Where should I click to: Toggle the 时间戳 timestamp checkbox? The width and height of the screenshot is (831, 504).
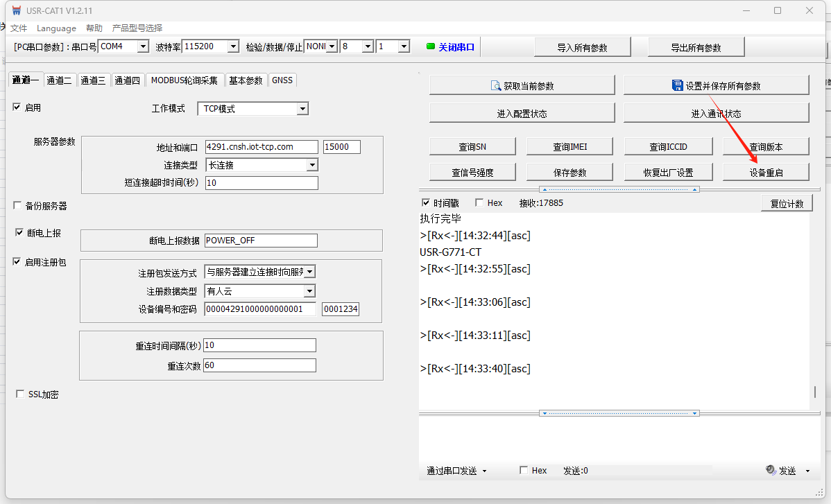[x=426, y=203]
